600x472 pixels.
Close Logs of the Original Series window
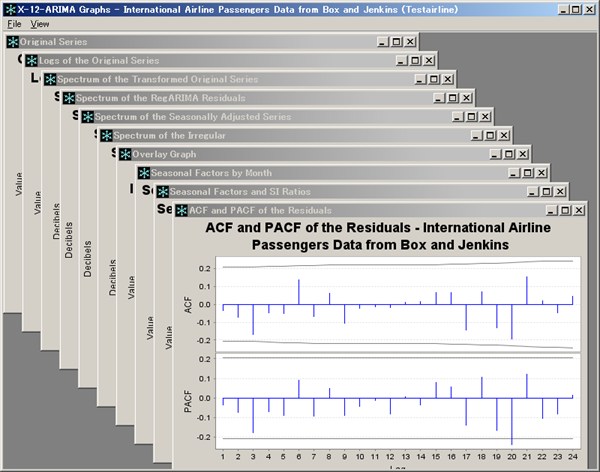(x=429, y=60)
